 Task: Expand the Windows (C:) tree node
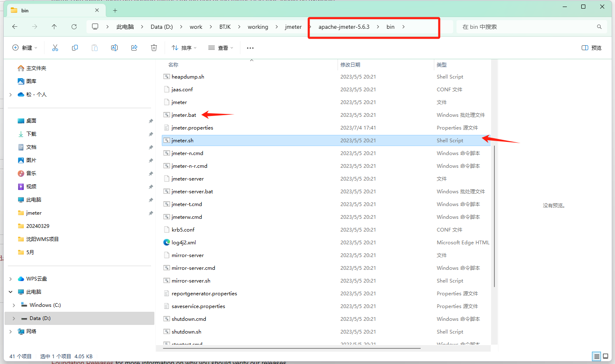[14, 305]
